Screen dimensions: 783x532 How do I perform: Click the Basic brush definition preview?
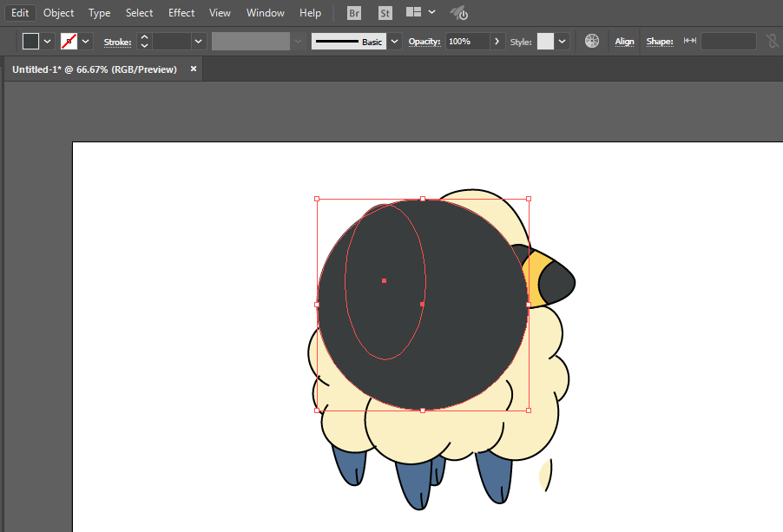[x=349, y=42]
